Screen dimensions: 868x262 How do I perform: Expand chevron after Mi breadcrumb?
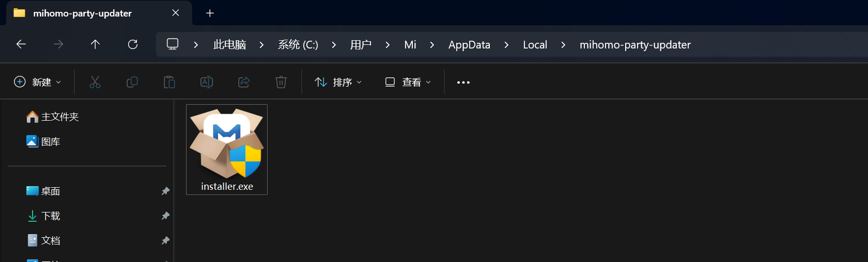click(x=432, y=45)
